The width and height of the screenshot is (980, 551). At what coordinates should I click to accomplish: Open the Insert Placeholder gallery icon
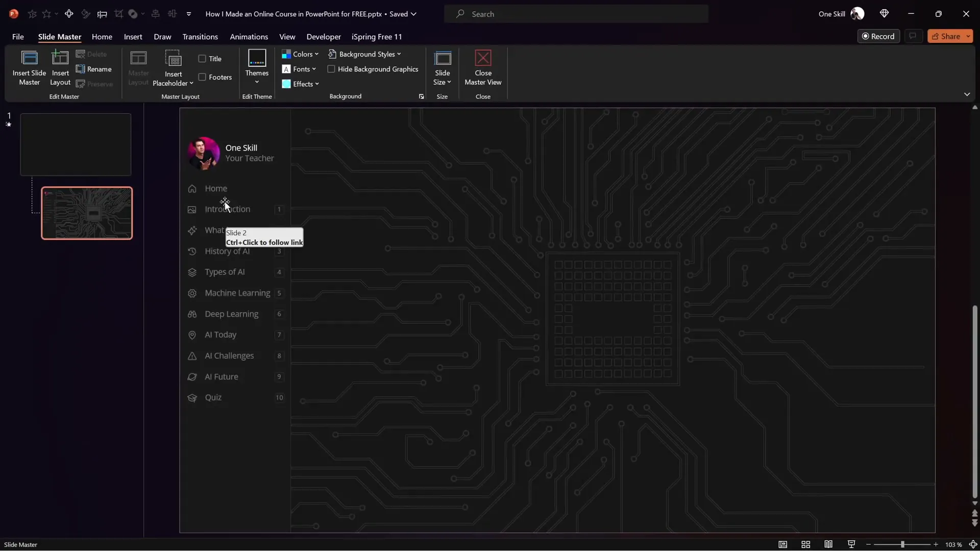tap(174, 59)
